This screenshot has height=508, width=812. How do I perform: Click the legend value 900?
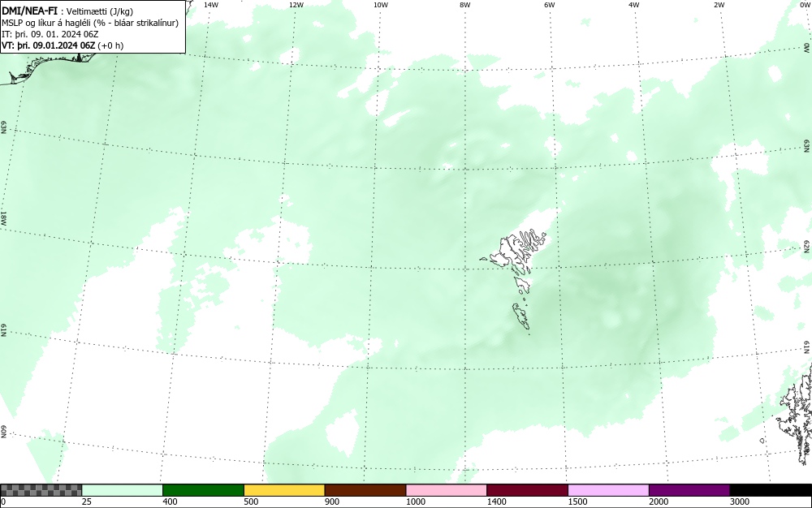point(332,502)
